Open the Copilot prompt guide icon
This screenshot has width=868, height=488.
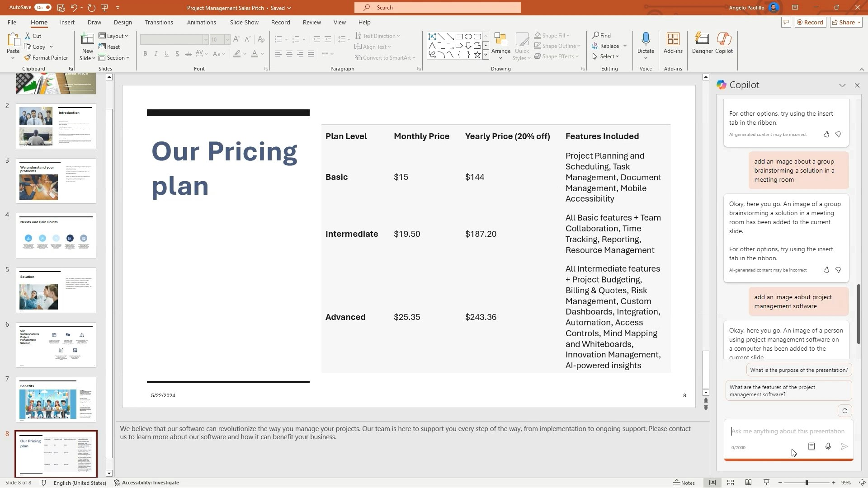(x=811, y=446)
